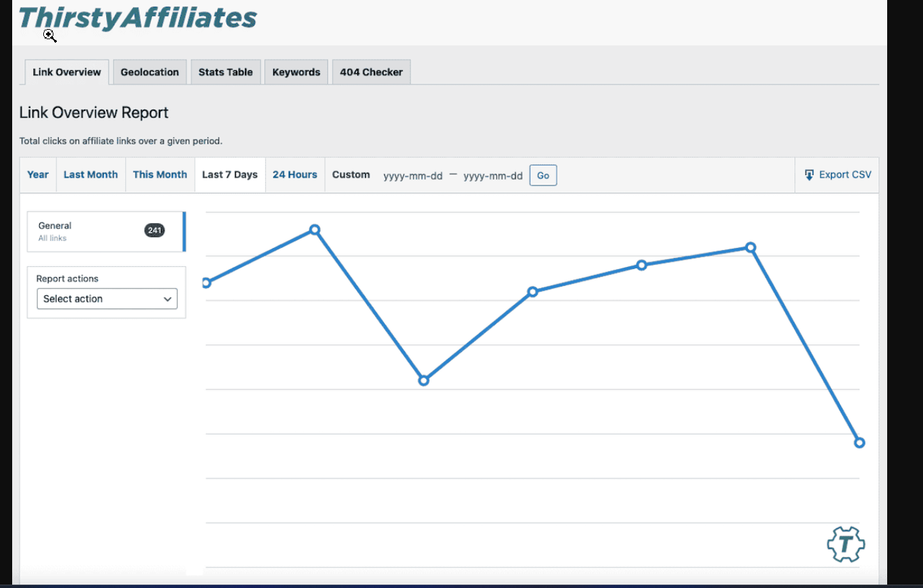
Task: Expand Report actions dropdown chevron
Action: 167,299
